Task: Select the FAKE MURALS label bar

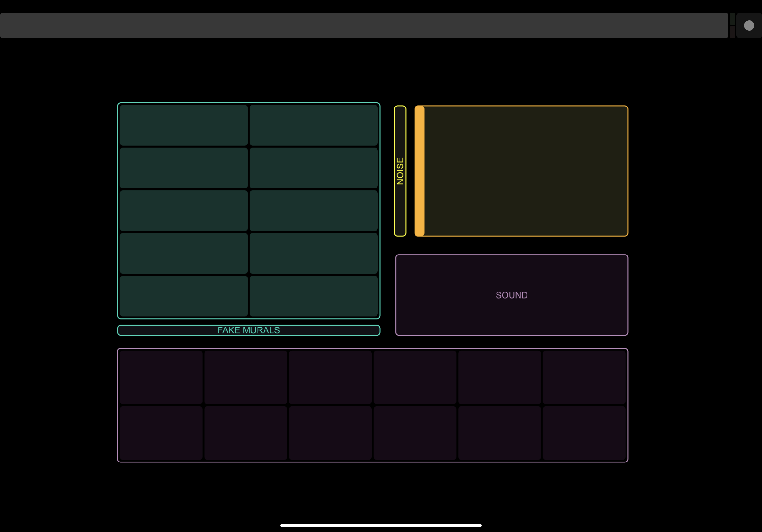Action: [x=249, y=330]
